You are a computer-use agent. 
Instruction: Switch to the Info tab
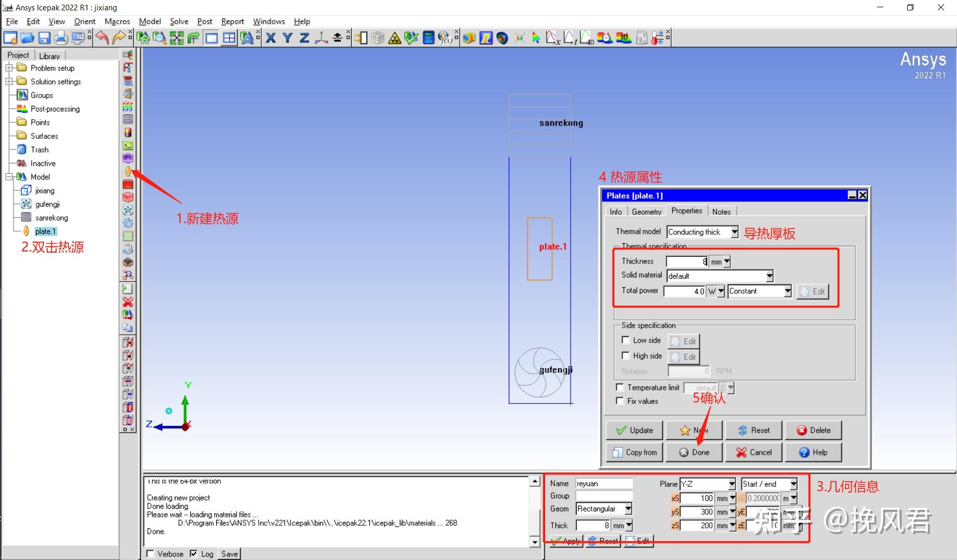tap(616, 212)
